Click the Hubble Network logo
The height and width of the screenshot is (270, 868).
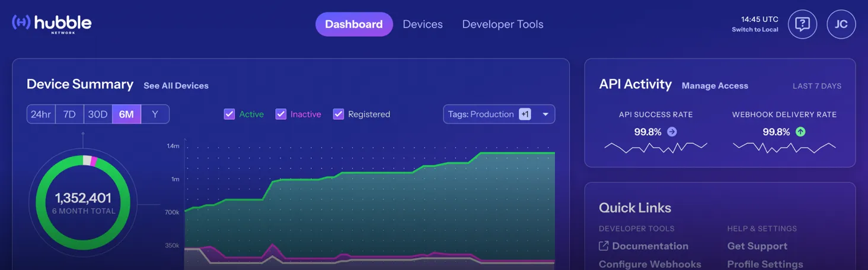(x=52, y=24)
